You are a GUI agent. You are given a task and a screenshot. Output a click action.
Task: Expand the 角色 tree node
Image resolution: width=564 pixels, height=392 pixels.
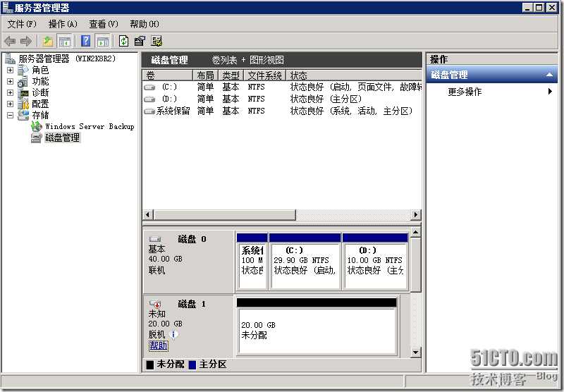[10, 70]
